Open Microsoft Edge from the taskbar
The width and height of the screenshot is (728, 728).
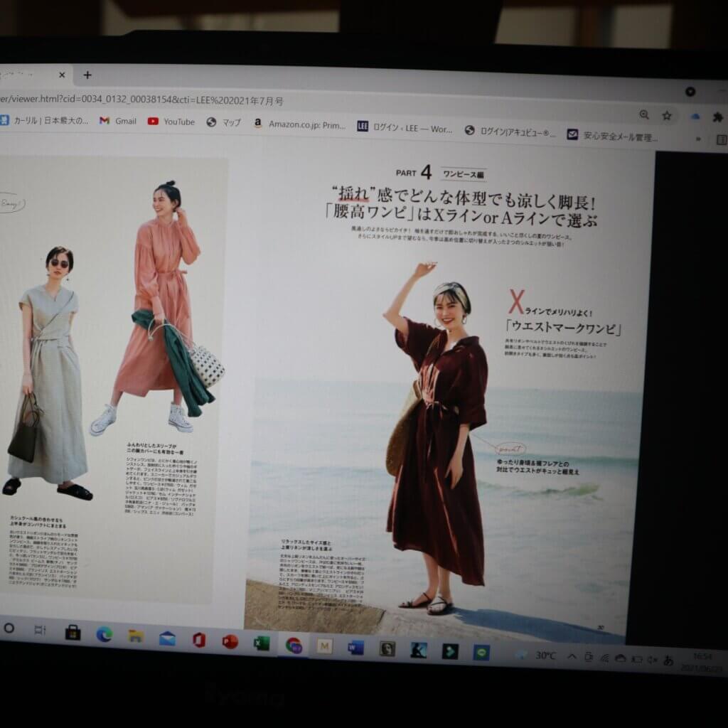pyautogui.click(x=105, y=634)
